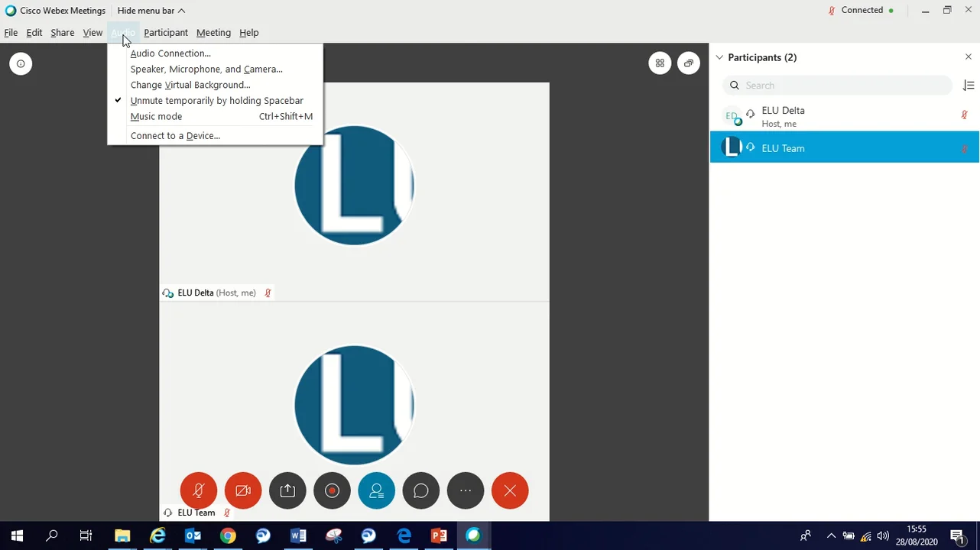Open Word from taskbar
980x550 pixels.
point(298,535)
